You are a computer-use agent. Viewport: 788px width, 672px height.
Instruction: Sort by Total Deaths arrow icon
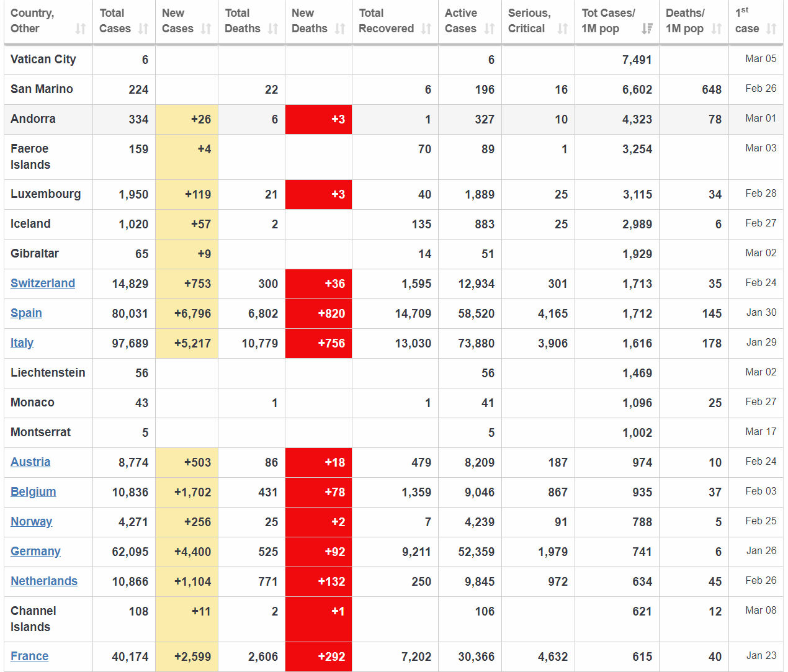[273, 29]
